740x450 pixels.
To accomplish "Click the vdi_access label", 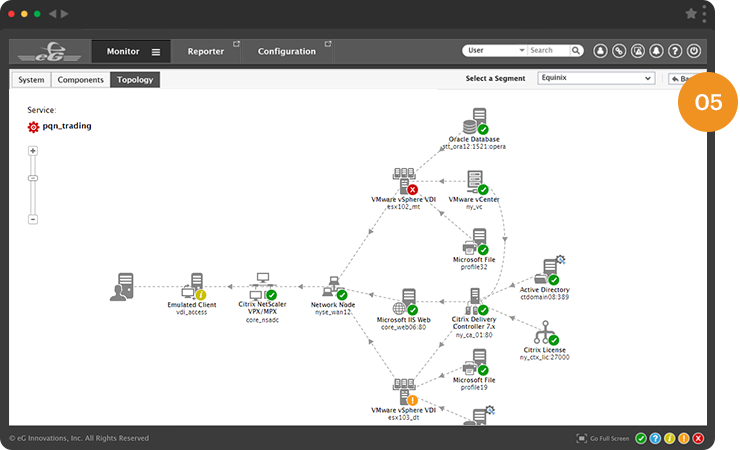I will (192, 312).
